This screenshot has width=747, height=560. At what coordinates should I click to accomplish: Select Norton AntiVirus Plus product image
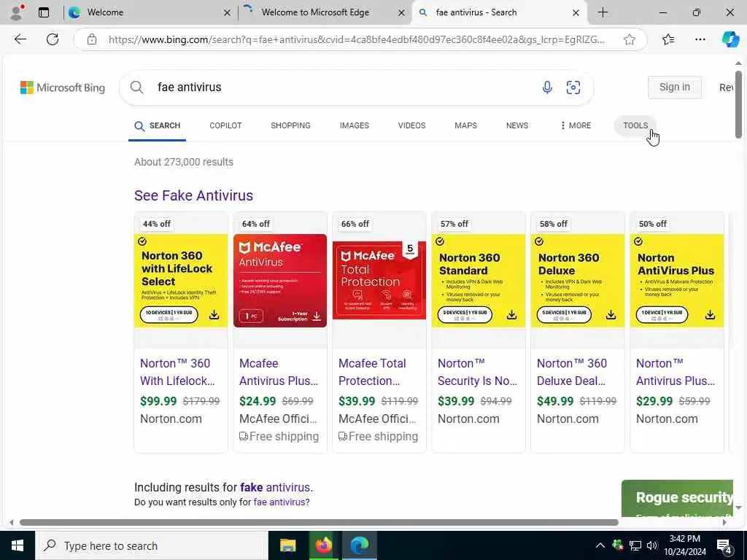(x=677, y=281)
